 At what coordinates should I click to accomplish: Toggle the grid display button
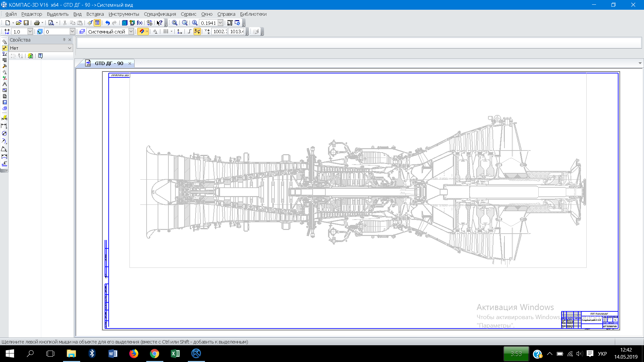click(166, 32)
